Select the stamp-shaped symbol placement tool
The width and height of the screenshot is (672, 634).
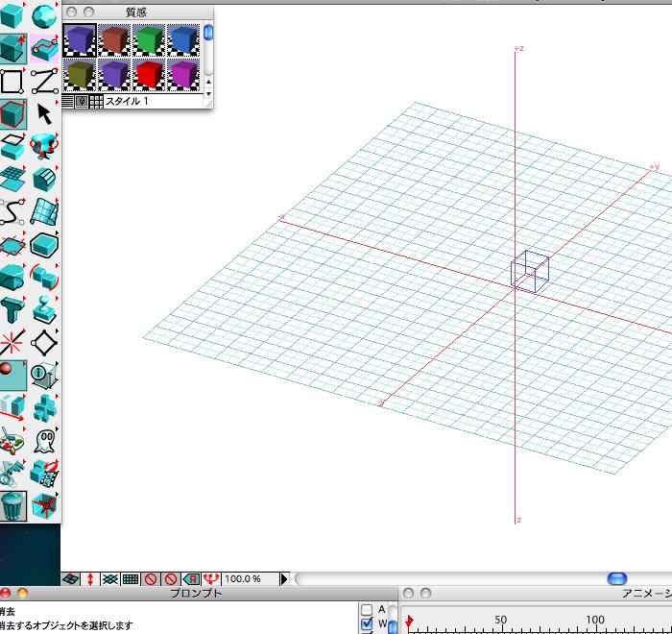pos(44,310)
